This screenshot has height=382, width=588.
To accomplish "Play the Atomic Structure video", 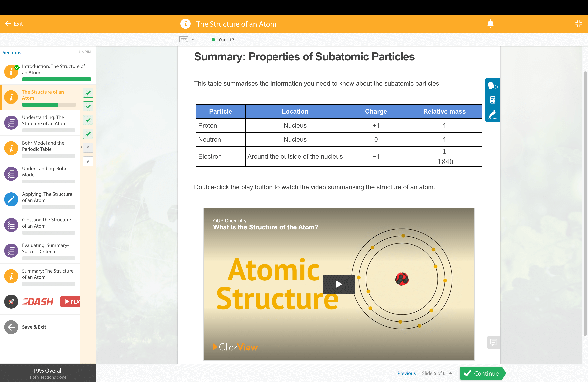I will point(339,284).
